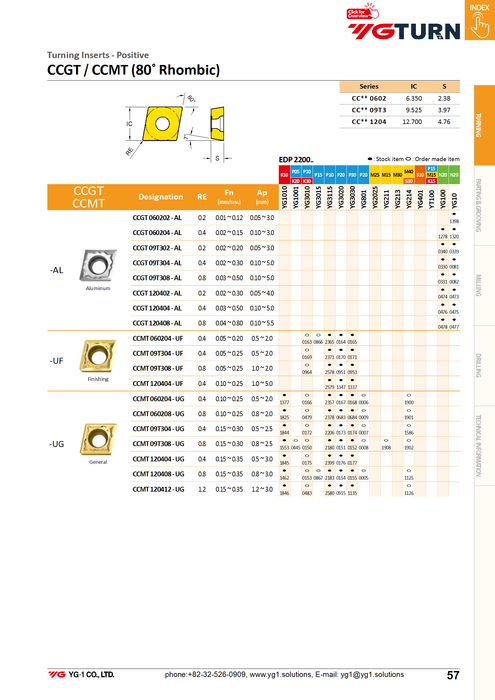Click the YT100 grade column header

(x=432, y=197)
